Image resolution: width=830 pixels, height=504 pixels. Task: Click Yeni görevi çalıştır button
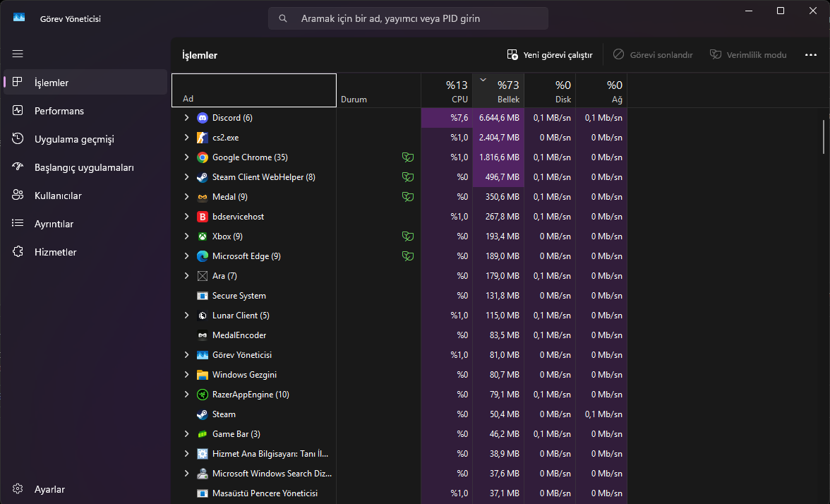[x=550, y=55]
